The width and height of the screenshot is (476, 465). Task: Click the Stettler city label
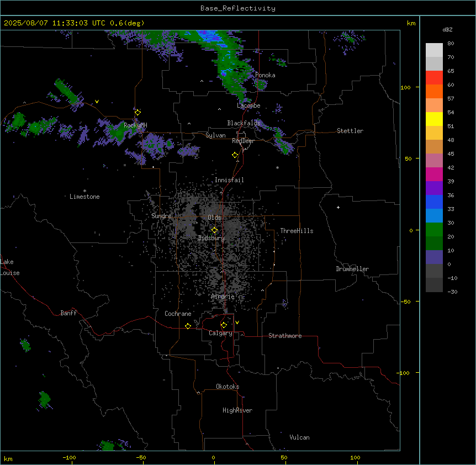(350, 131)
